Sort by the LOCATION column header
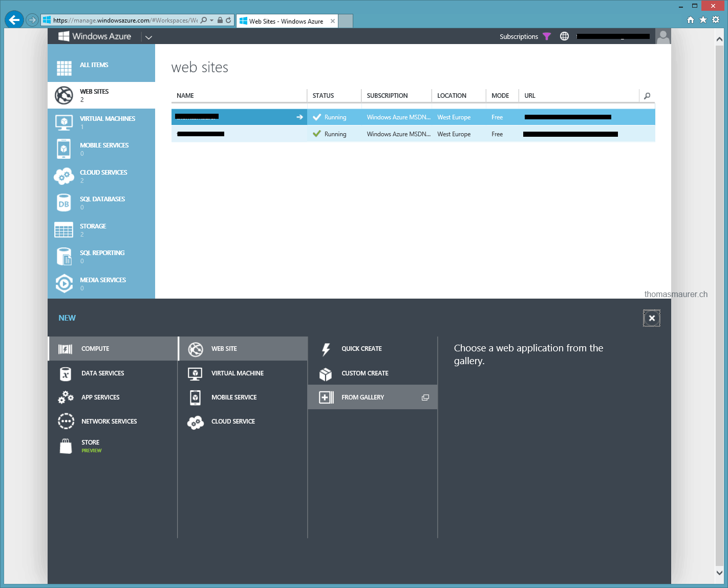728x588 pixels. pos(452,96)
